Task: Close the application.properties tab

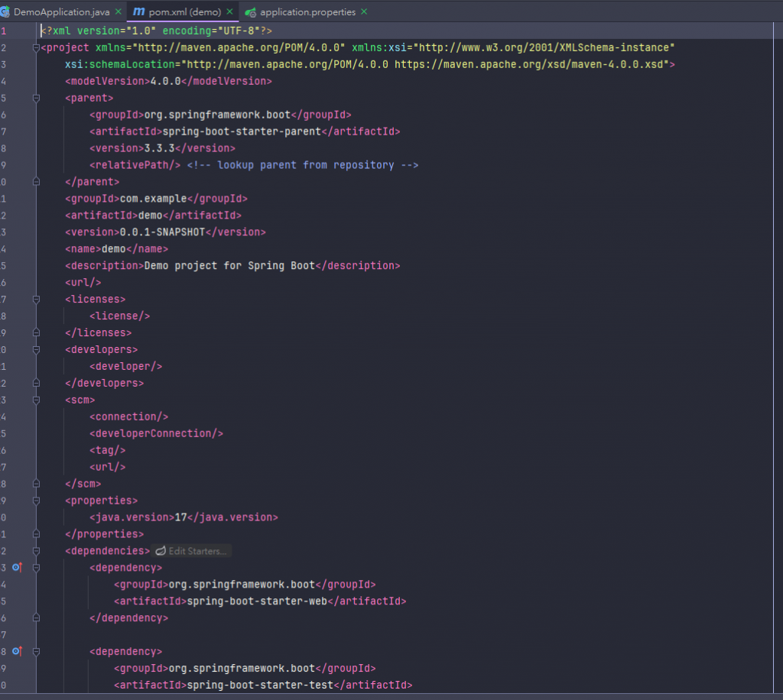Action: [x=364, y=11]
